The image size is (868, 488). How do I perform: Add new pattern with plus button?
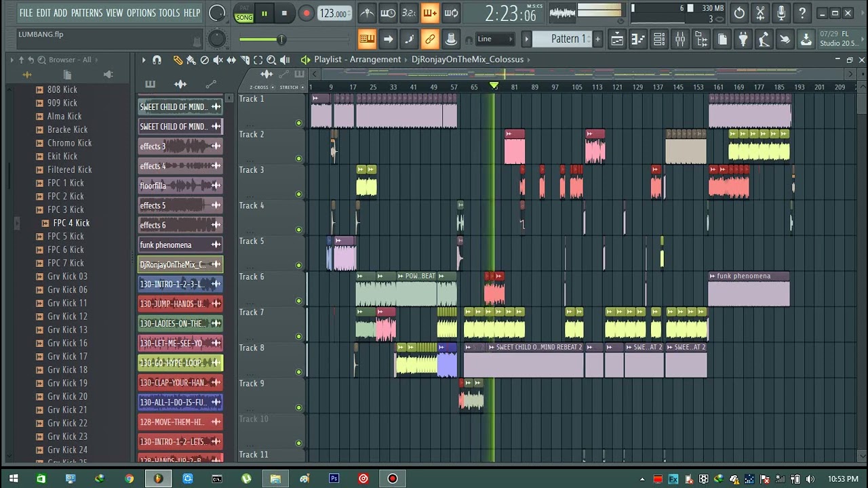[597, 39]
